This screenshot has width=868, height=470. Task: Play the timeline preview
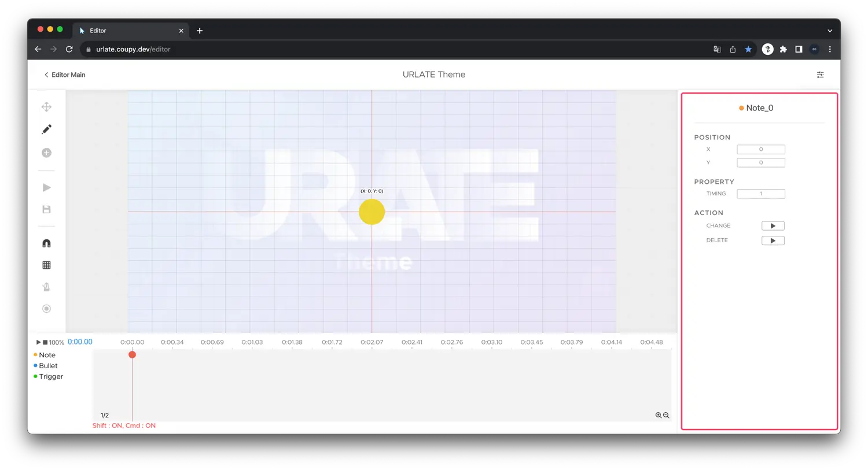38,342
